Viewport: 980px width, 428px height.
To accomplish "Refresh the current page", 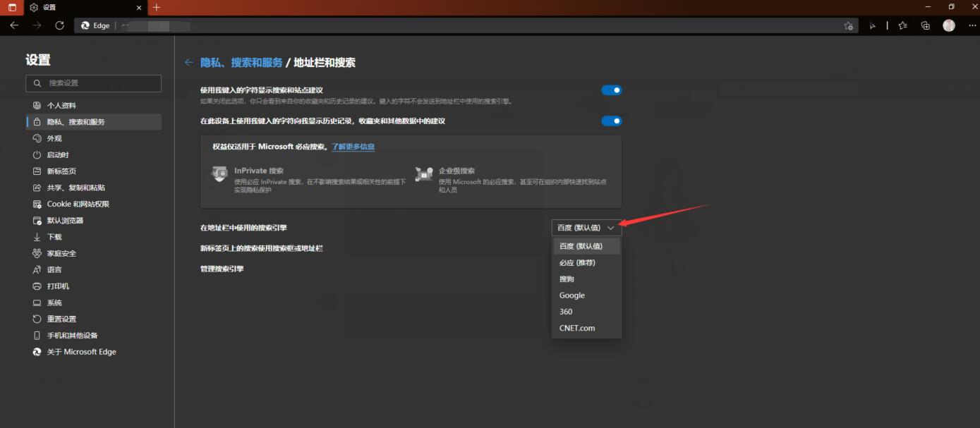I will click(60, 25).
